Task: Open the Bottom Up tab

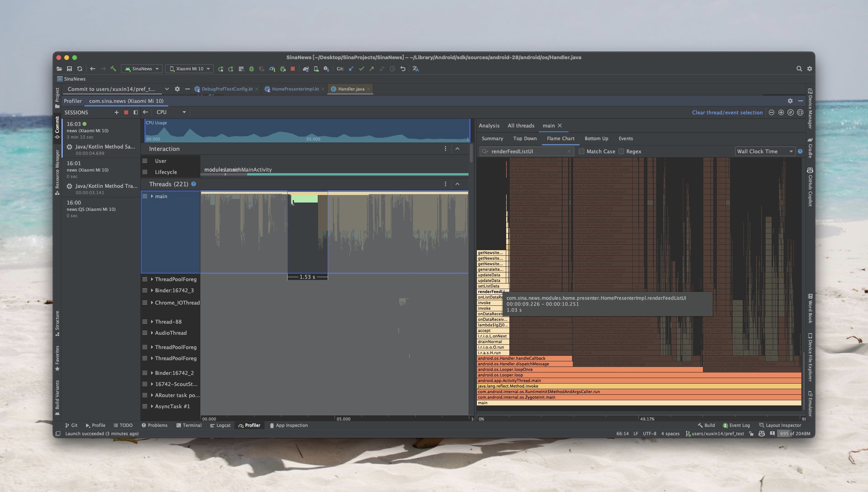Action: pos(596,139)
